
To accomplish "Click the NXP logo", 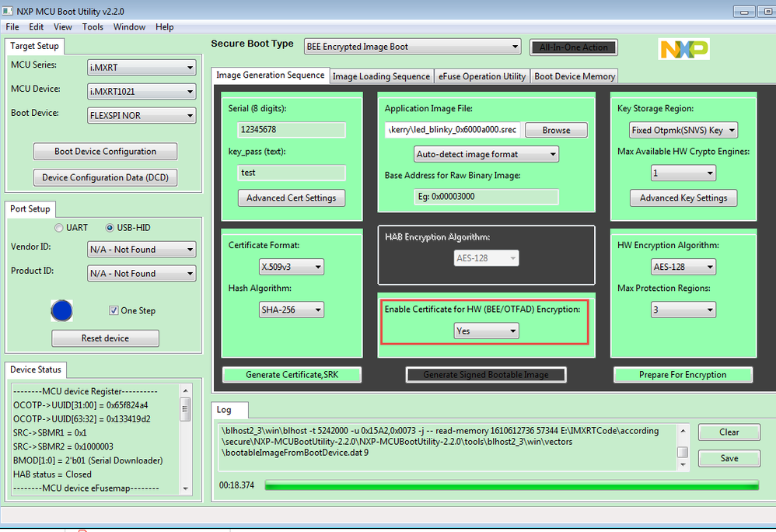I will [x=683, y=47].
